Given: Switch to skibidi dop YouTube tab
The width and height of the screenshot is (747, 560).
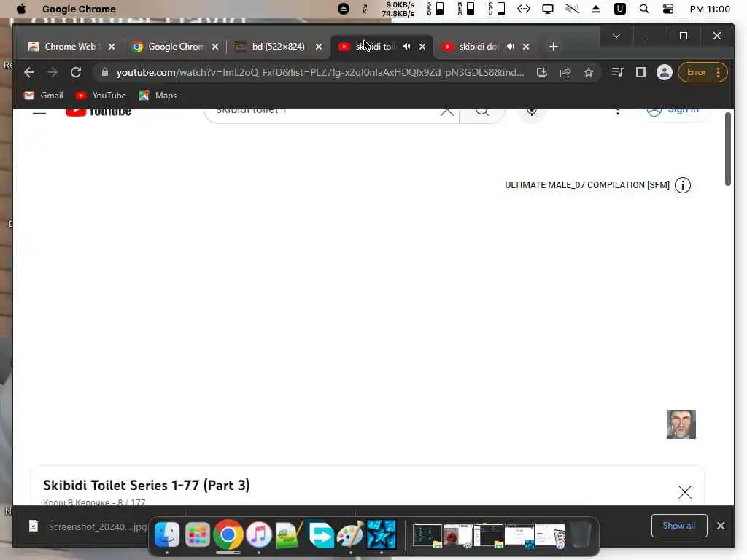Looking at the screenshot, I should 478,47.
